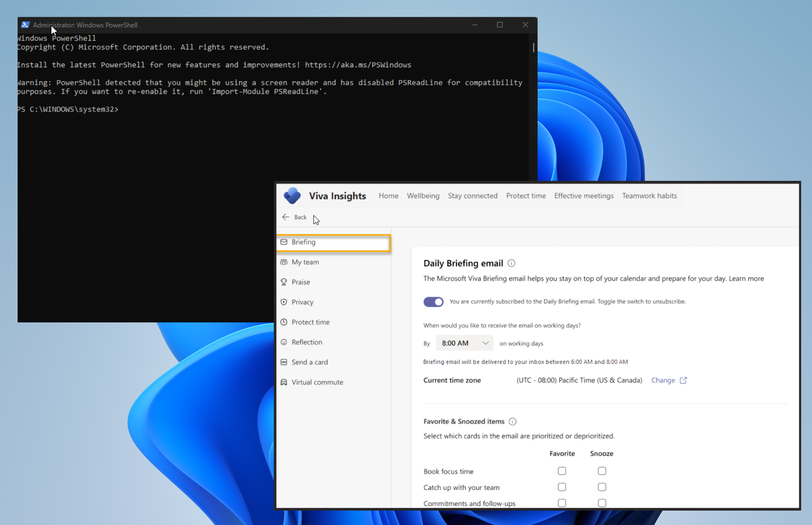Click the Back button label
The height and width of the screenshot is (525, 812).
[x=300, y=217]
